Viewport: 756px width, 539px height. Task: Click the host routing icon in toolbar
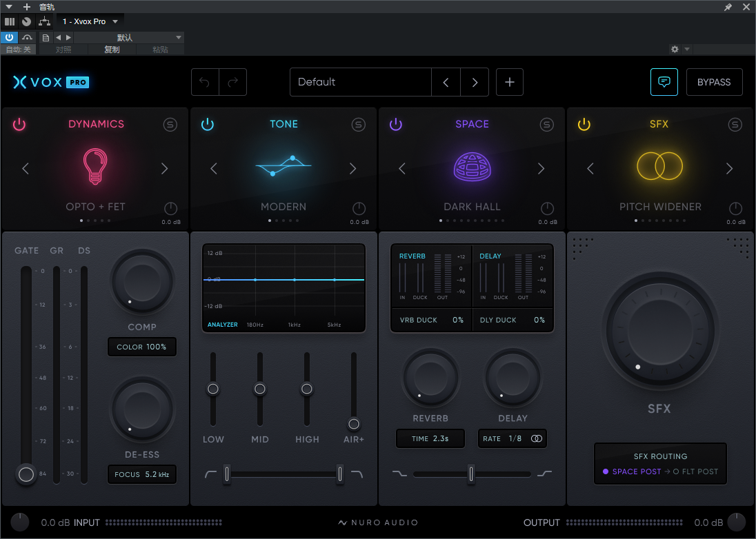[x=44, y=21]
